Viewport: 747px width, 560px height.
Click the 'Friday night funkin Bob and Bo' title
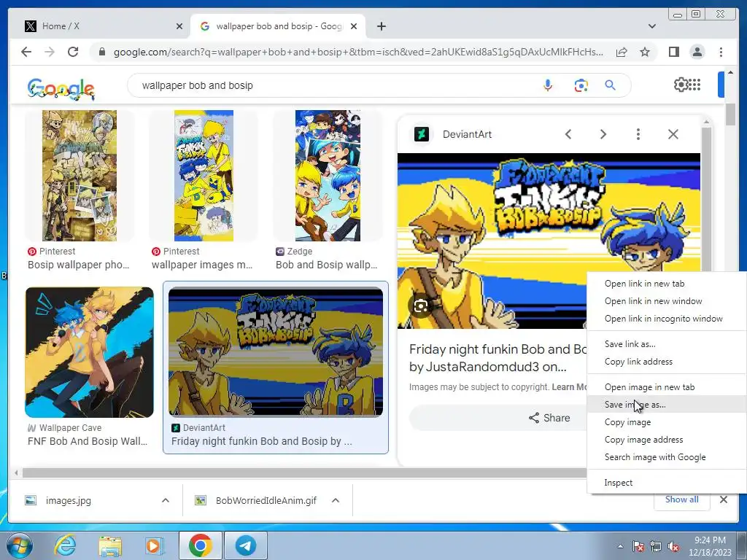[x=498, y=349]
